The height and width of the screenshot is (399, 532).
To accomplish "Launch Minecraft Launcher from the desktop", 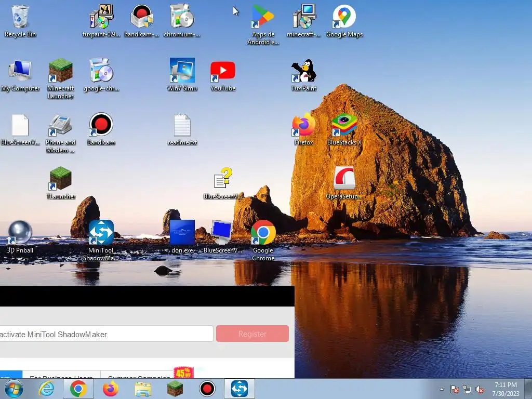I will coord(60,79).
